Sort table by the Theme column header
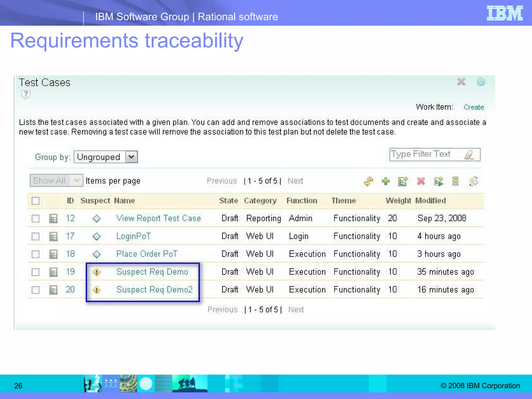This screenshot has width=532, height=399. click(x=343, y=201)
